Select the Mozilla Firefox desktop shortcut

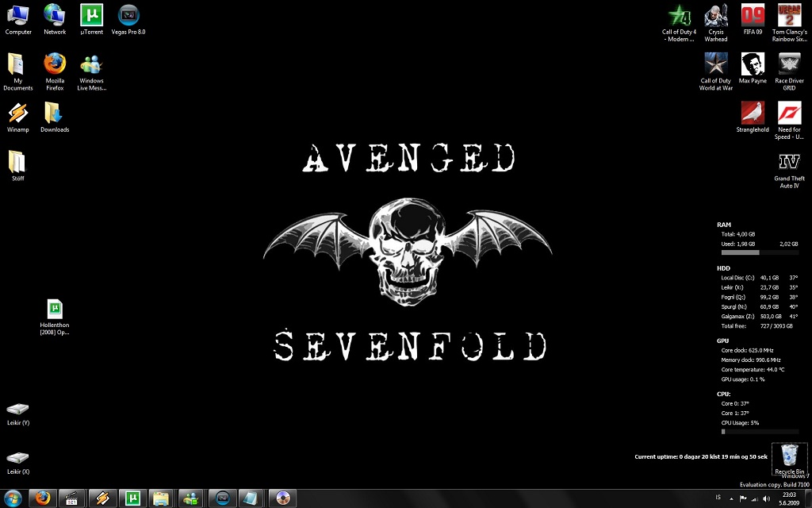pos(55,71)
